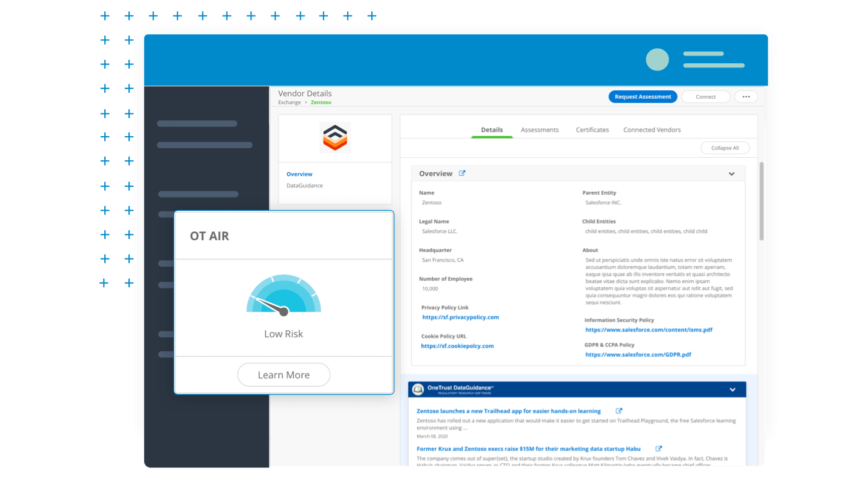This screenshot has width=868, height=497.
Task: Collapse the OneTrust DataGuidance panel chevron
Action: click(x=732, y=390)
